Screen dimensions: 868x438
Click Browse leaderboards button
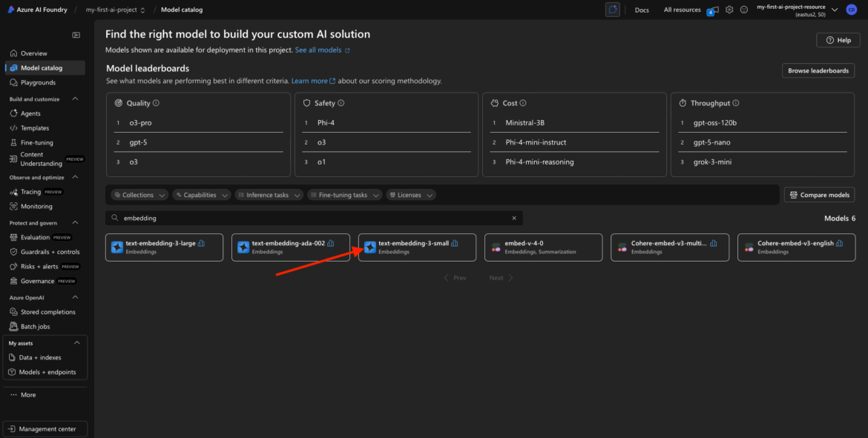click(818, 70)
